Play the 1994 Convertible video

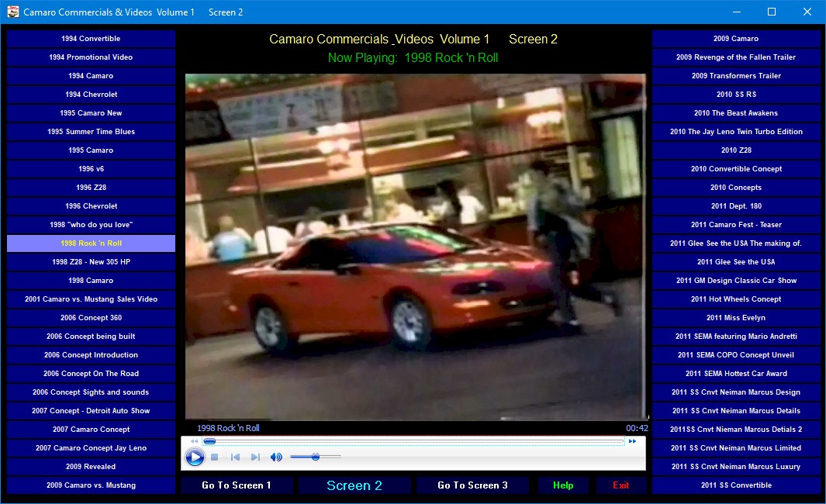tap(92, 39)
